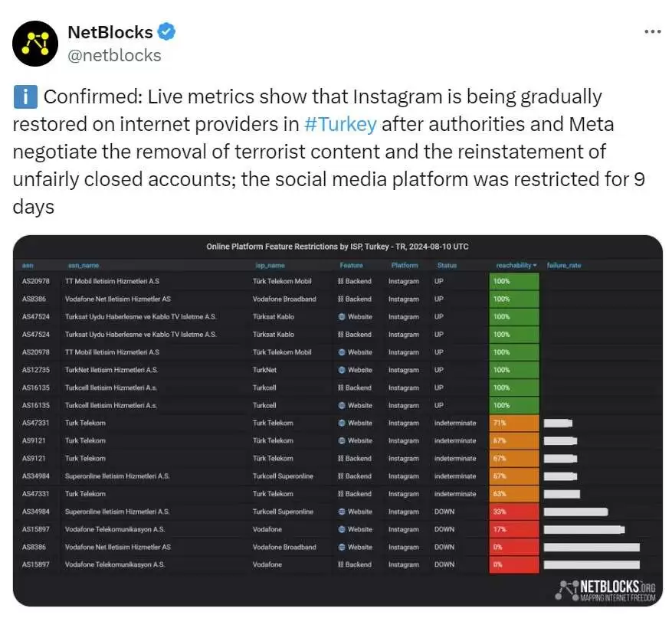Click the NetBlocks display name

(x=110, y=32)
